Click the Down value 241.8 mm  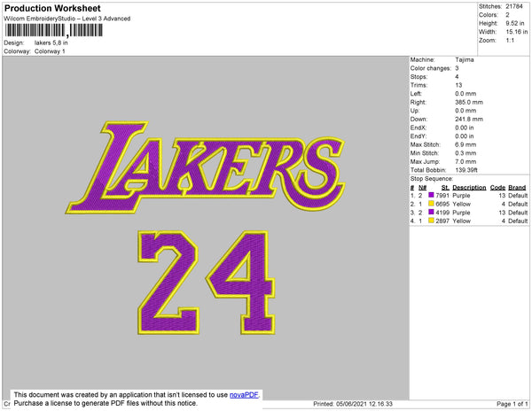469,119
